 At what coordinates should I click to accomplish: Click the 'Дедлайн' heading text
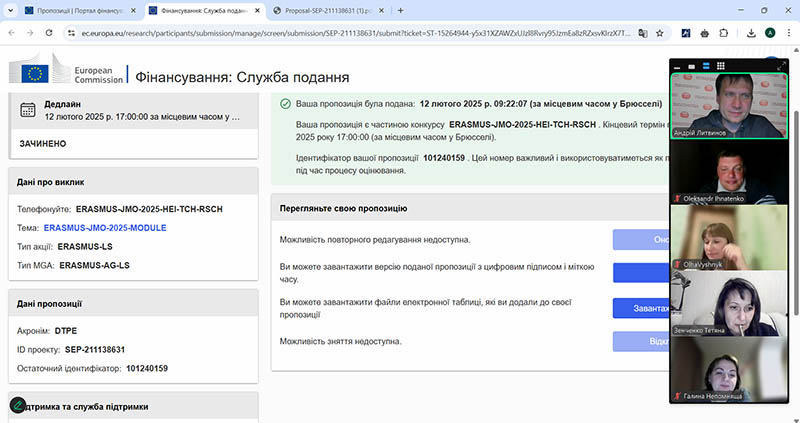[63, 104]
